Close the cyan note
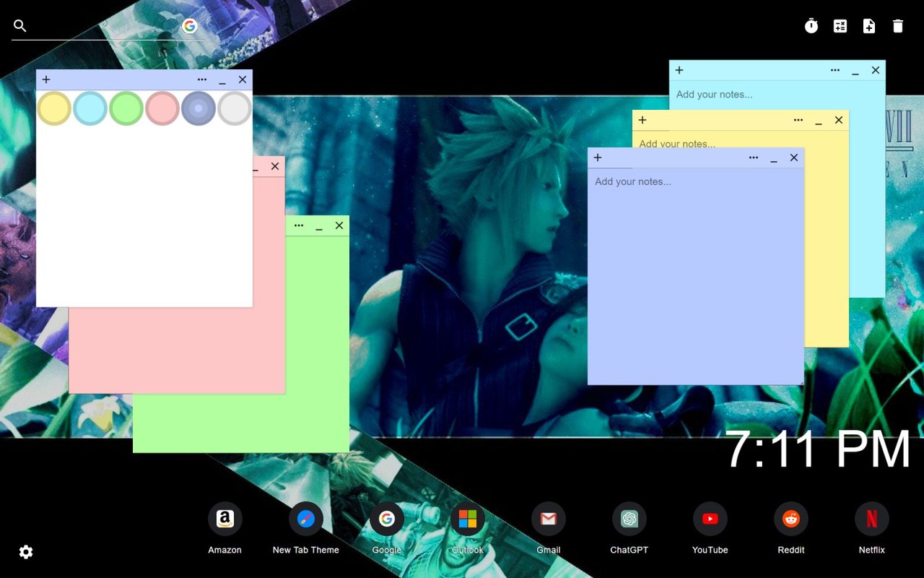Screen dimensions: 924x578 (x=876, y=70)
